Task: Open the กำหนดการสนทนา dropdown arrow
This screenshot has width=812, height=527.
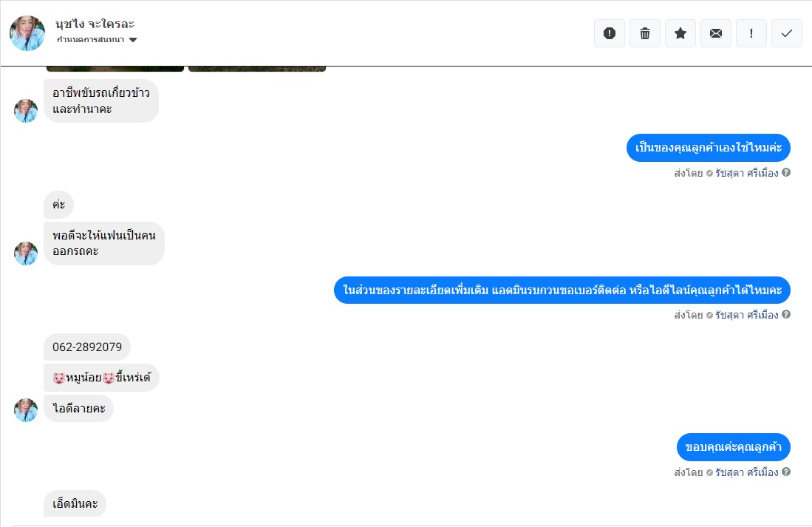Action: pos(133,40)
